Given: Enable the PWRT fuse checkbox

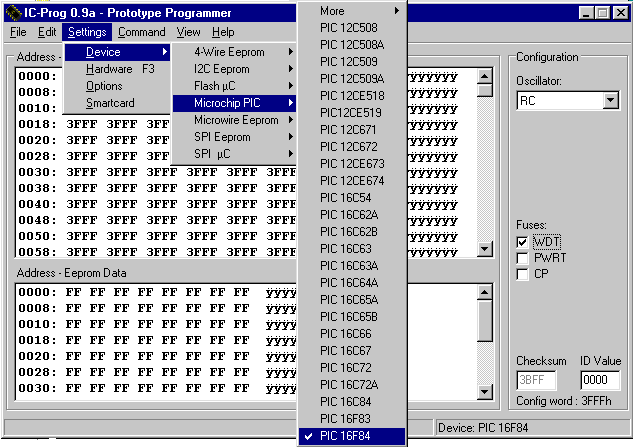Looking at the screenshot, I should 522,258.
